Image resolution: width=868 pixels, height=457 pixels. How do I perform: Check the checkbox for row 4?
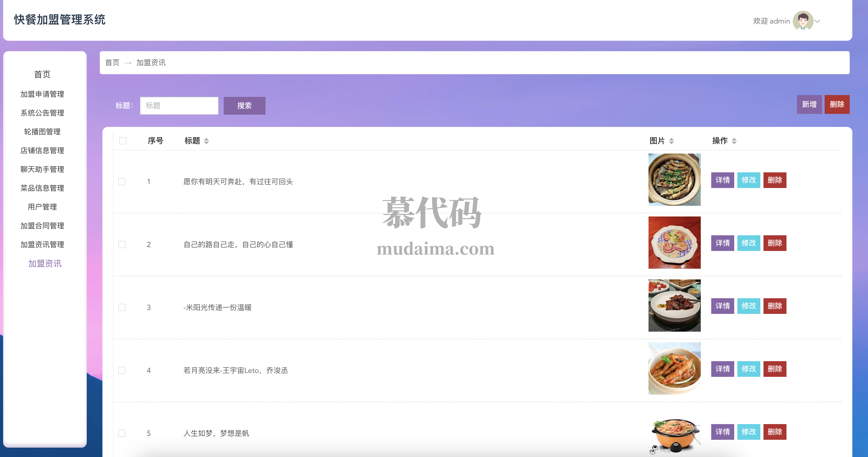tap(122, 371)
